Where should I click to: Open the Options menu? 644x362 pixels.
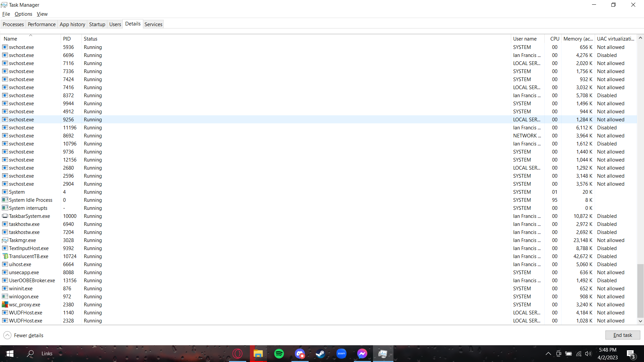[23, 14]
